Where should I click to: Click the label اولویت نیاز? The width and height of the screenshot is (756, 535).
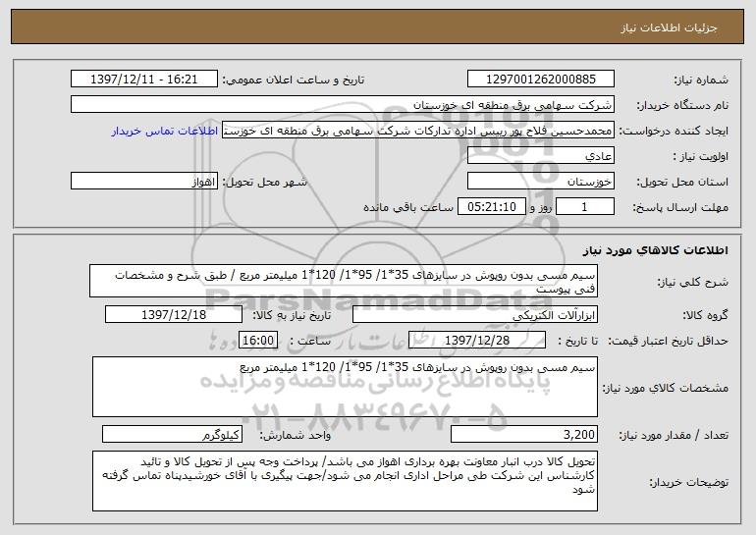[x=701, y=156]
